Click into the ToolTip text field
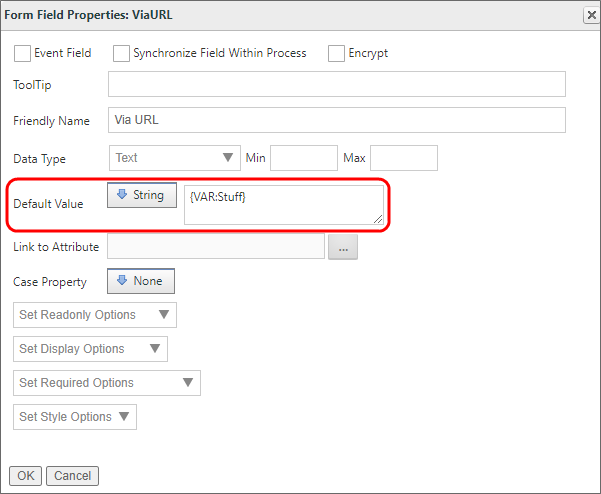The height and width of the screenshot is (494, 601). pyautogui.click(x=336, y=85)
